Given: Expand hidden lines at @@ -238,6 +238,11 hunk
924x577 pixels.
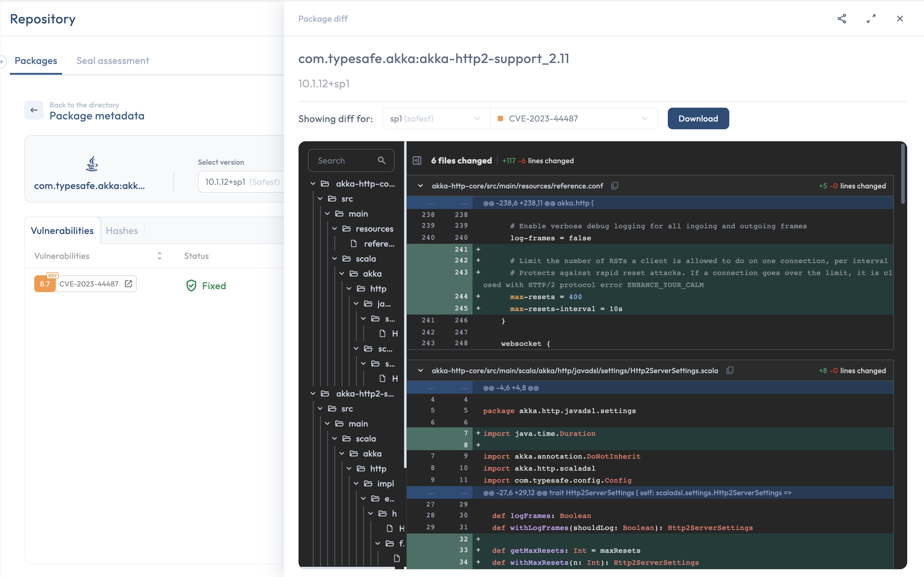Looking at the screenshot, I should [439, 203].
